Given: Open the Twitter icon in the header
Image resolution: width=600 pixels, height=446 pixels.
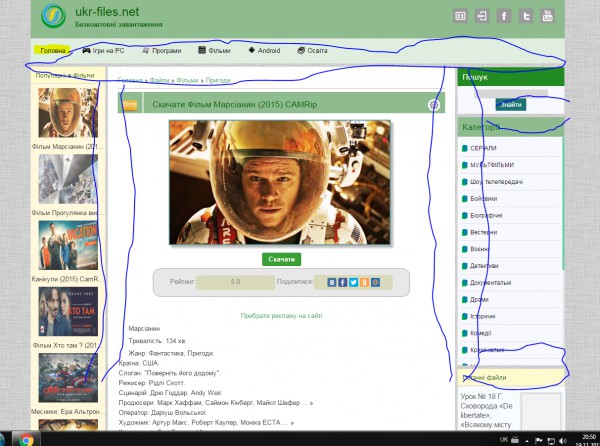Looking at the screenshot, I should coord(526,16).
